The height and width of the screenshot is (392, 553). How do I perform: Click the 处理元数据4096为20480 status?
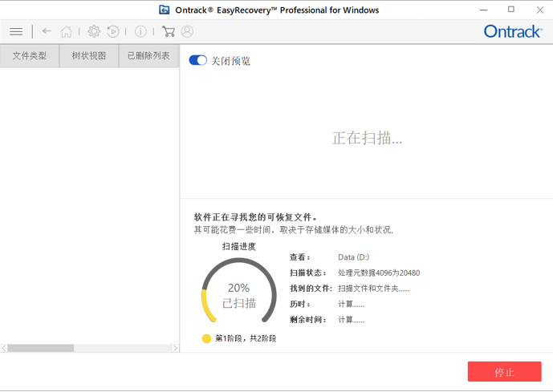[379, 273]
